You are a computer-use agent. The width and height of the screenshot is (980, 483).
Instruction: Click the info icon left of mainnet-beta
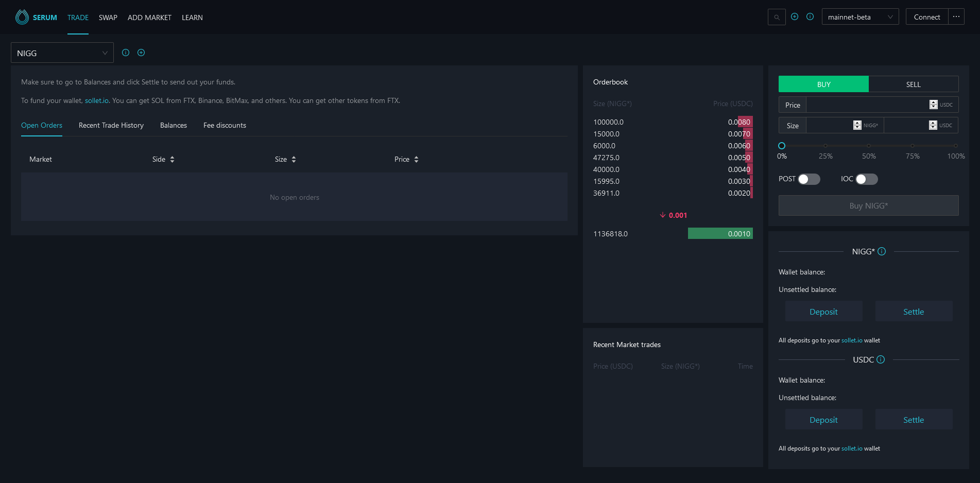(810, 16)
